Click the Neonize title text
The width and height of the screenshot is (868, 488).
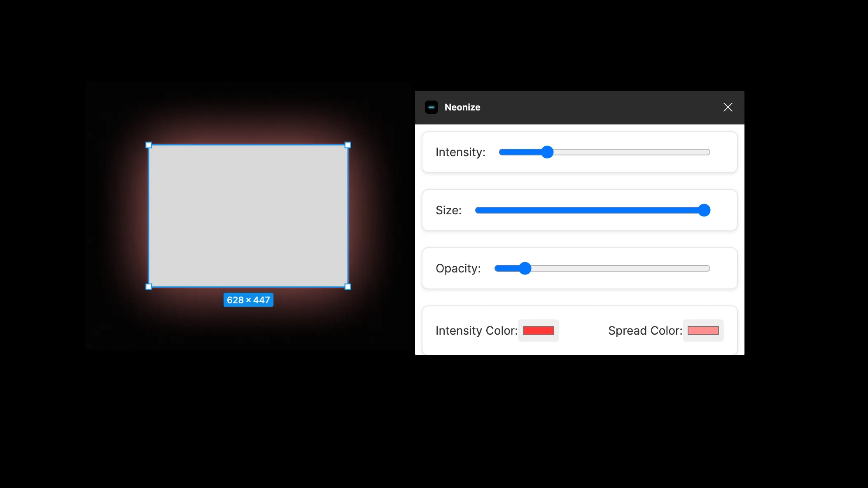click(x=462, y=107)
